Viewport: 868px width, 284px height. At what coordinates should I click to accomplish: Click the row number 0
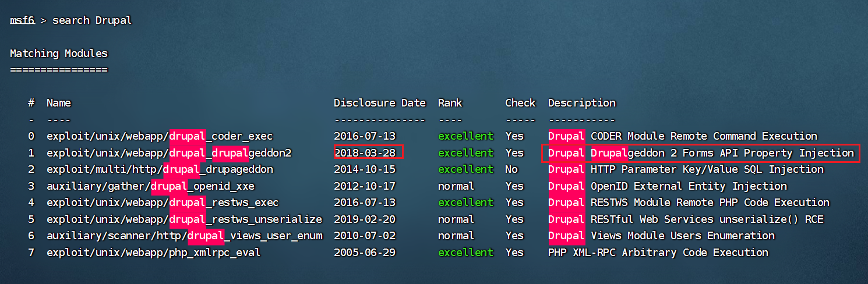click(x=31, y=136)
